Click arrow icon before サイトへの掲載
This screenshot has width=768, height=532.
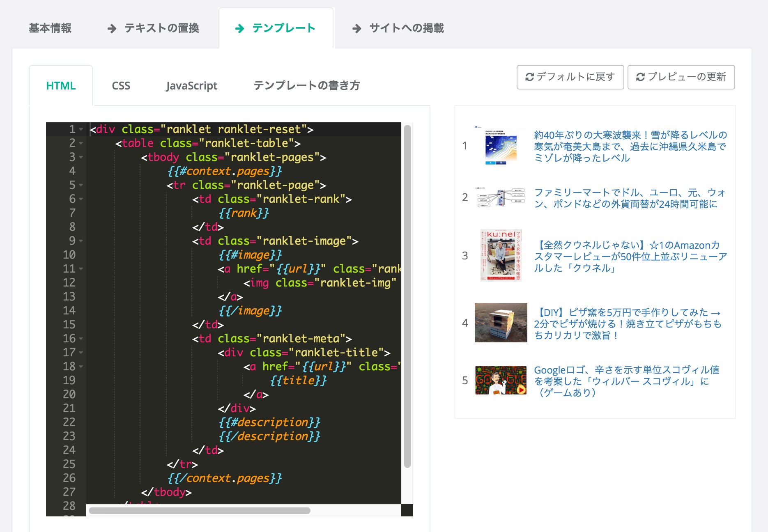357,28
